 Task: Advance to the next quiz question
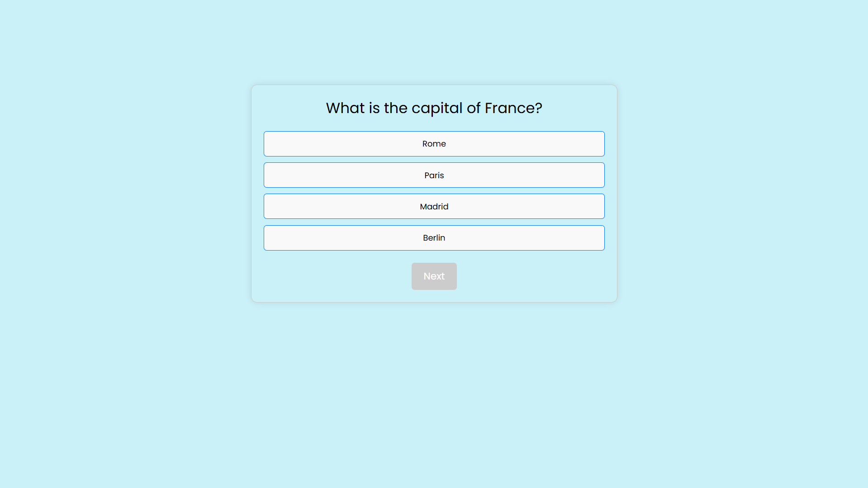(x=434, y=276)
